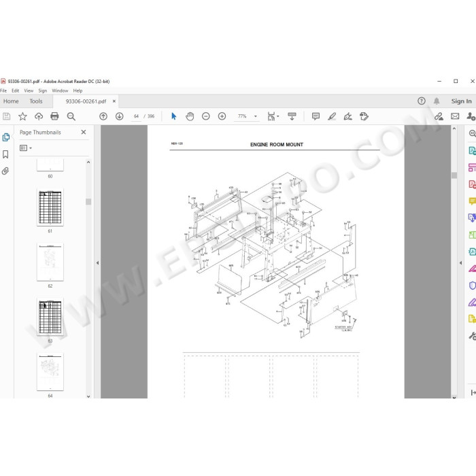This screenshot has width=476, height=476.
Task: Switch to the Home tab
Action: [x=11, y=101]
